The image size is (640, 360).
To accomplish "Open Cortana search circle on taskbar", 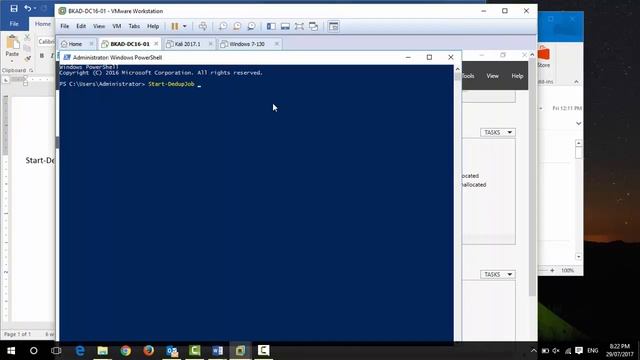I will pos(33,351).
